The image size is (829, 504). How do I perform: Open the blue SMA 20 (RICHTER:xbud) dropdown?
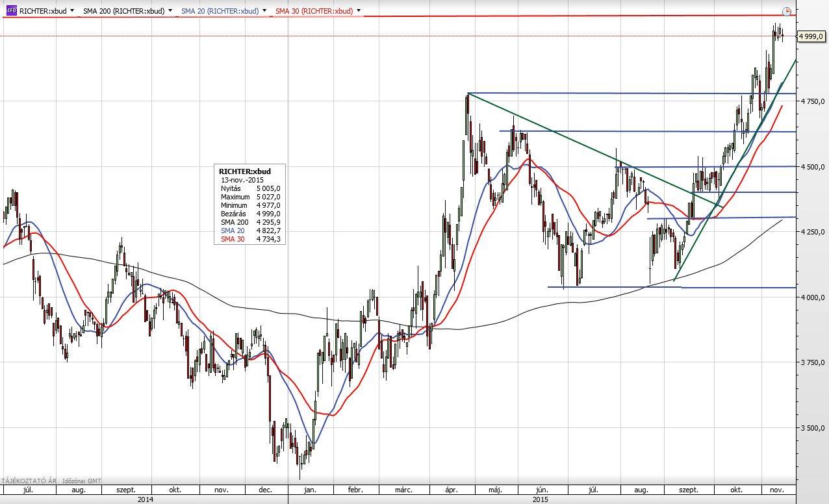(264, 11)
